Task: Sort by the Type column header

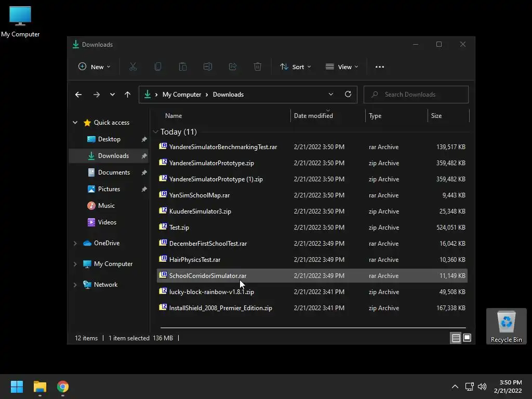Action: pyautogui.click(x=375, y=116)
